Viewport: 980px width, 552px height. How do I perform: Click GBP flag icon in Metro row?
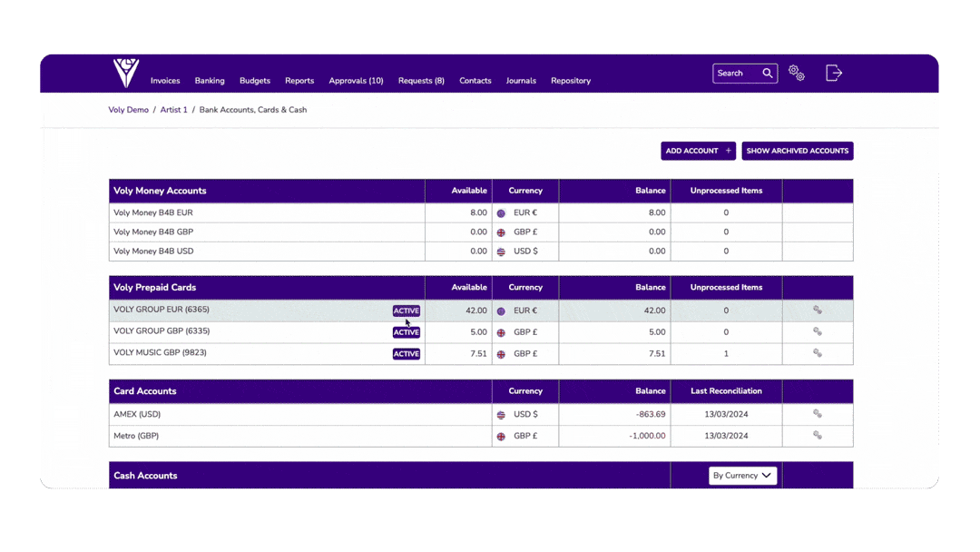click(501, 437)
